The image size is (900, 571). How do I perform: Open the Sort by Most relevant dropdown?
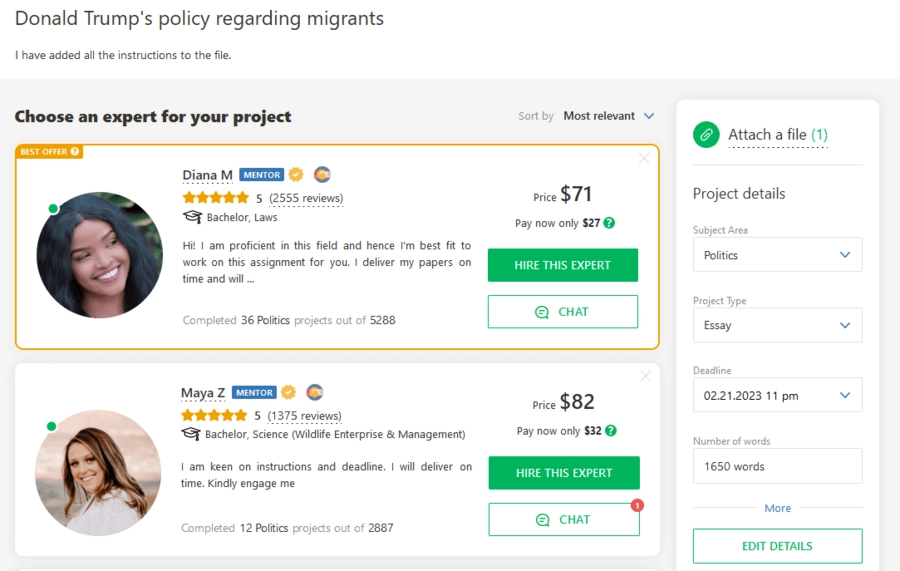click(x=608, y=116)
